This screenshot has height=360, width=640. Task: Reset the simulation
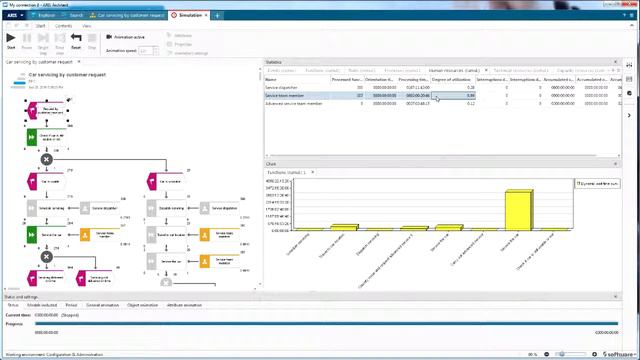pyautogui.click(x=76, y=41)
